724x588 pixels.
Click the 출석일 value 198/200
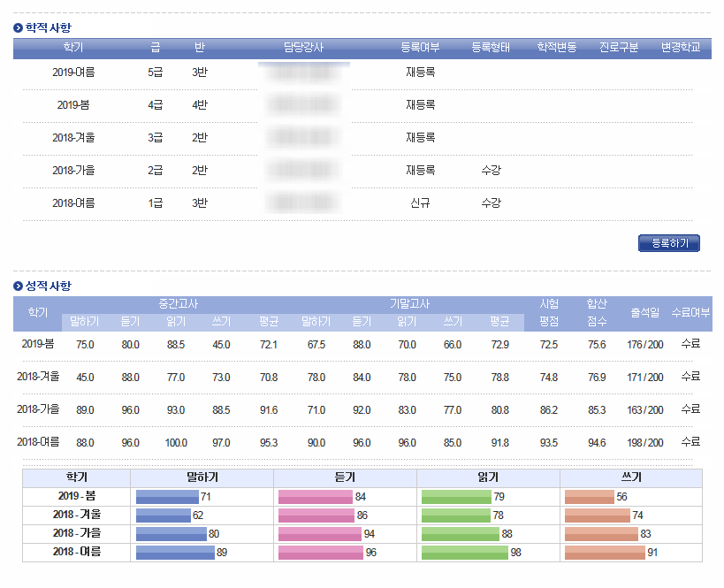coord(644,442)
